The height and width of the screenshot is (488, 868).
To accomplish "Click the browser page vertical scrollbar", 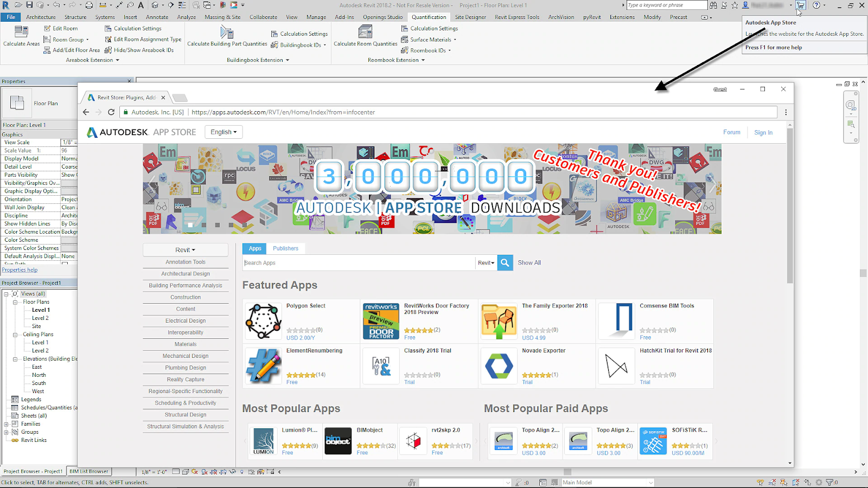I will 790,206.
